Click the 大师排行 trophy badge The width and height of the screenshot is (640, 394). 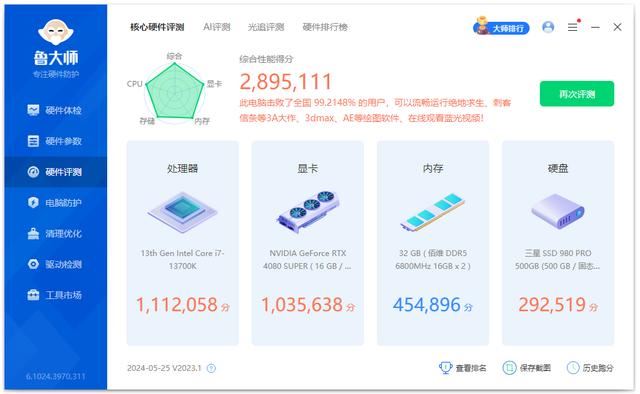501,27
